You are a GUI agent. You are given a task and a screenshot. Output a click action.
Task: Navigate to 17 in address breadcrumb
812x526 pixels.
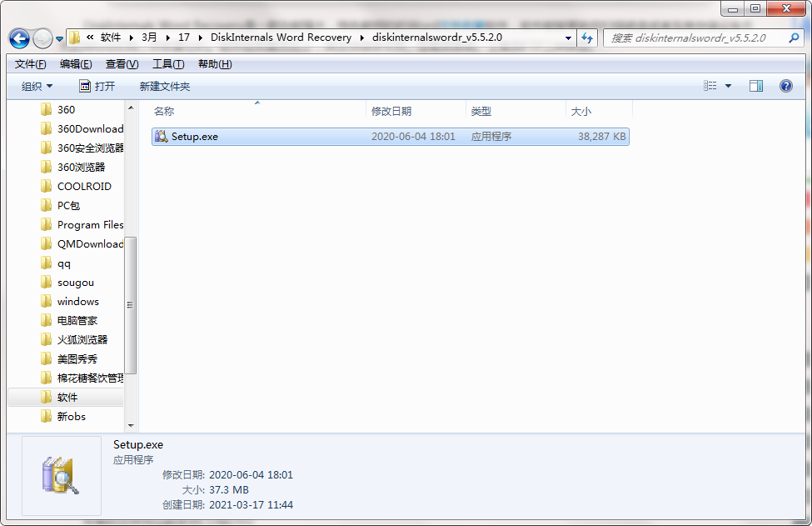184,38
